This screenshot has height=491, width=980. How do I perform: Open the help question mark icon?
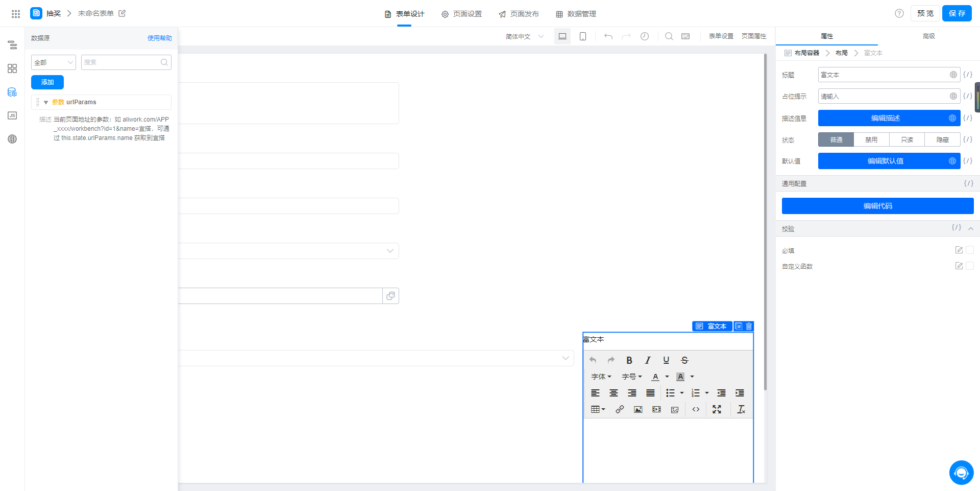(899, 13)
